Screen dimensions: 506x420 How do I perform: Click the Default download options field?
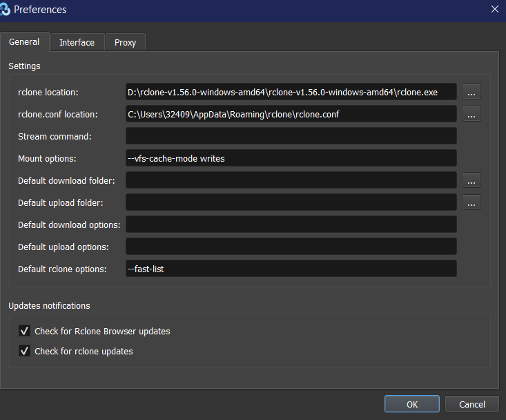coord(291,225)
